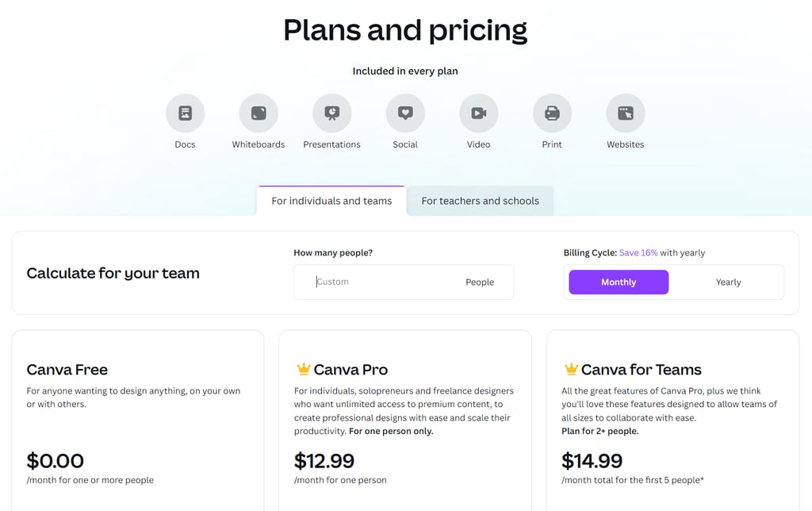Switch billing cycle to Monthly
812x511 pixels.
pyautogui.click(x=619, y=282)
